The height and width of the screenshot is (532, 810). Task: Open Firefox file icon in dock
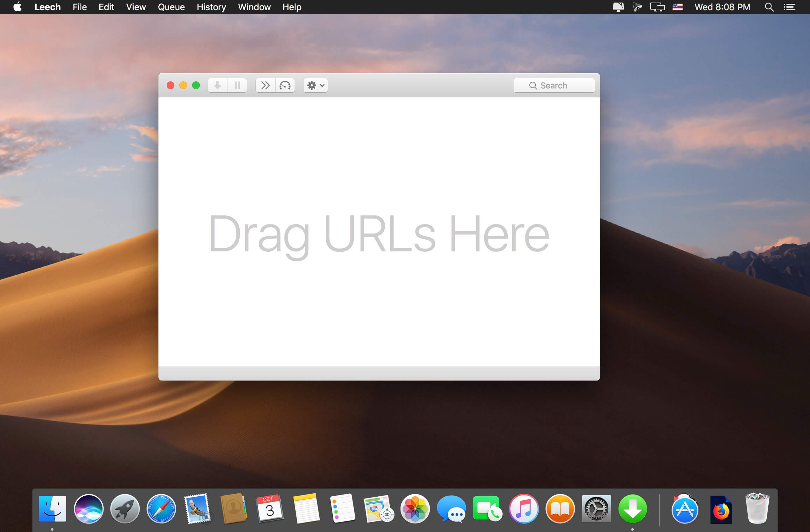(x=721, y=509)
